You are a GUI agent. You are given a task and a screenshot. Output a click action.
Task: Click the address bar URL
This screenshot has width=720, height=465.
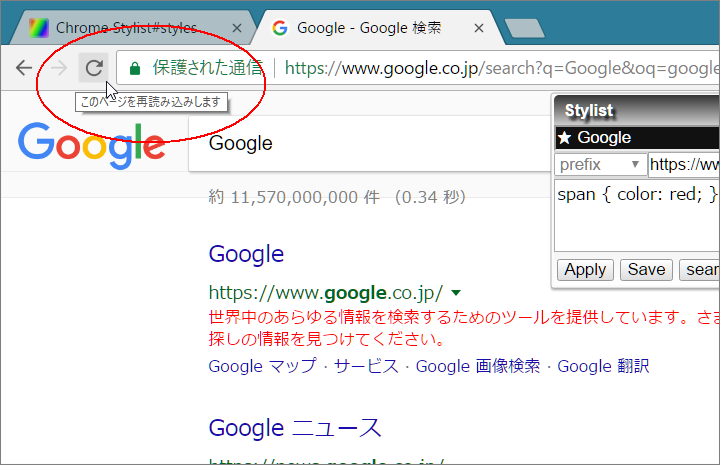pos(502,68)
